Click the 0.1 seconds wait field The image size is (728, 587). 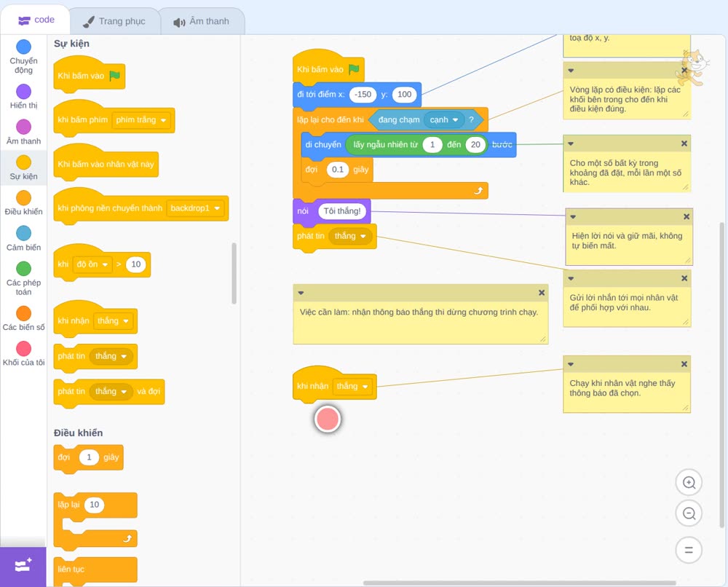338,170
